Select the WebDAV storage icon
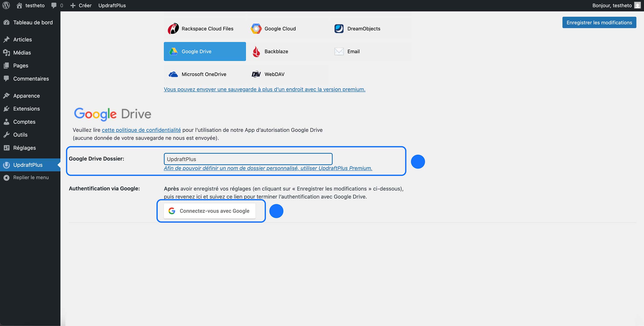 pyautogui.click(x=256, y=74)
